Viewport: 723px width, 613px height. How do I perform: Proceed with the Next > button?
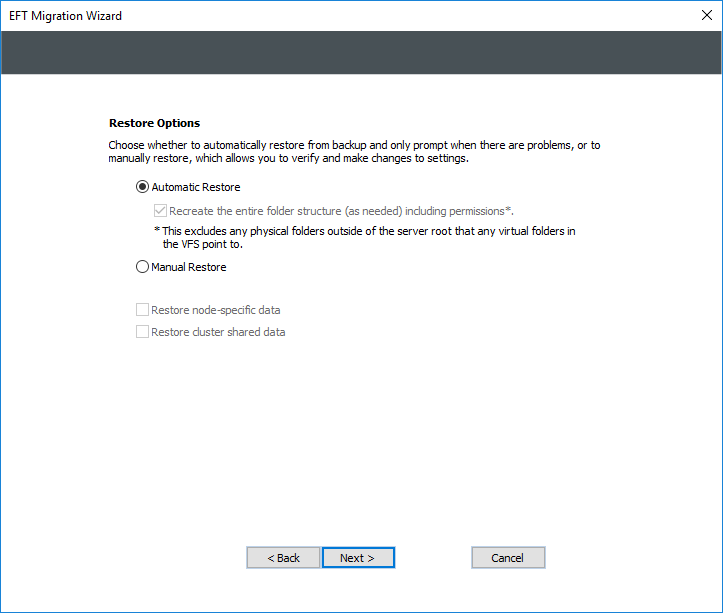click(x=358, y=558)
